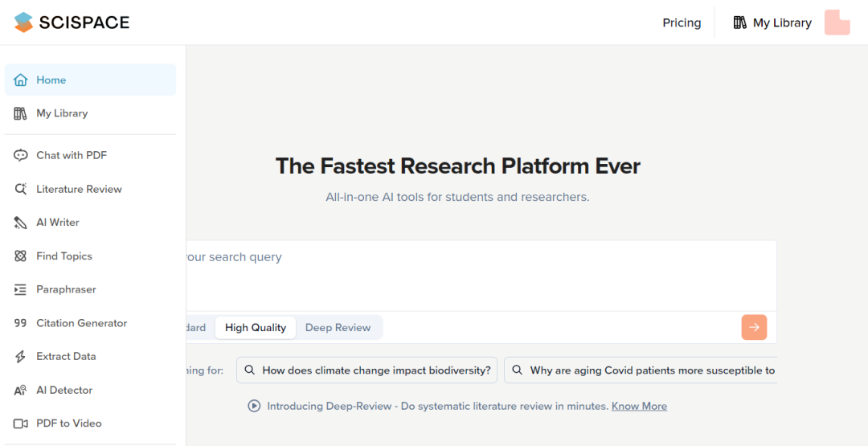Select the Deep Review search mode

click(x=338, y=328)
